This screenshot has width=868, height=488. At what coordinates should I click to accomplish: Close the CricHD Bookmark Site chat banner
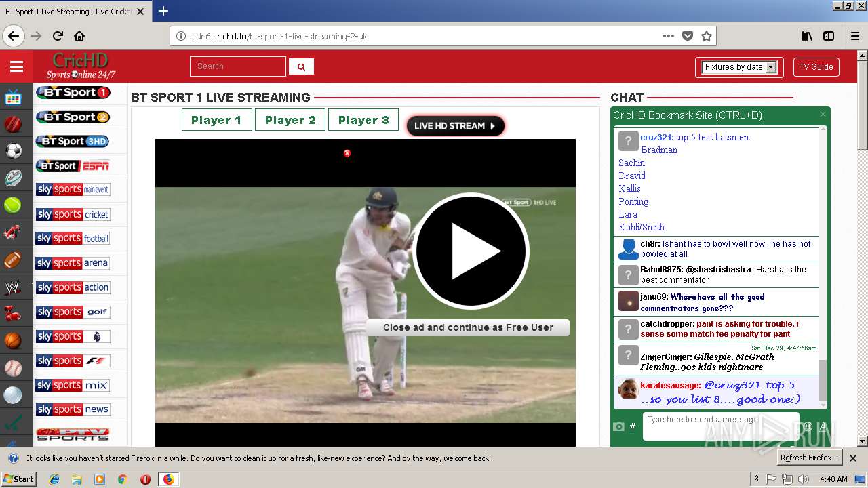point(823,115)
